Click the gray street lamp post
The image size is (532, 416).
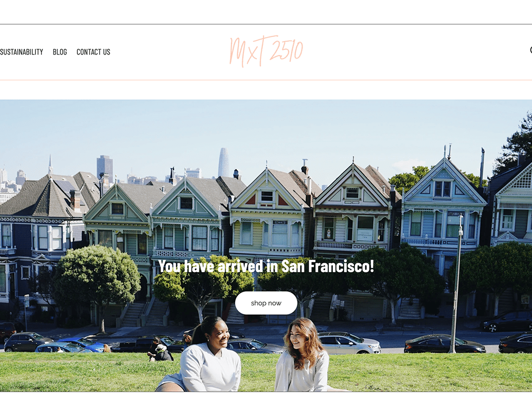[456, 285]
